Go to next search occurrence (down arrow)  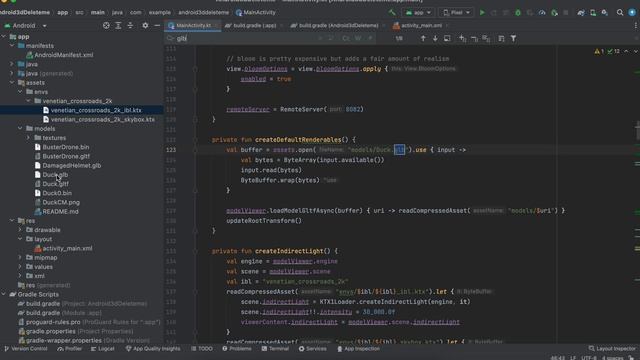tap(435, 38)
